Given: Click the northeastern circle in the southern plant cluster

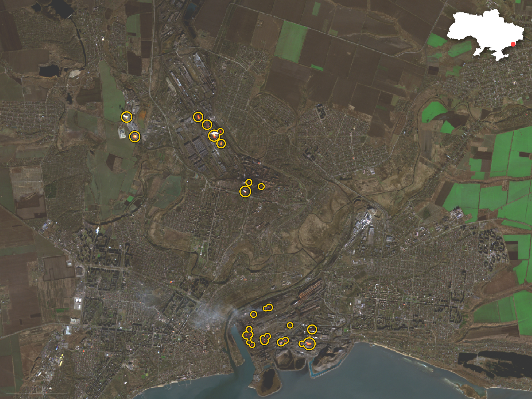Looking at the screenshot, I should [312, 329].
